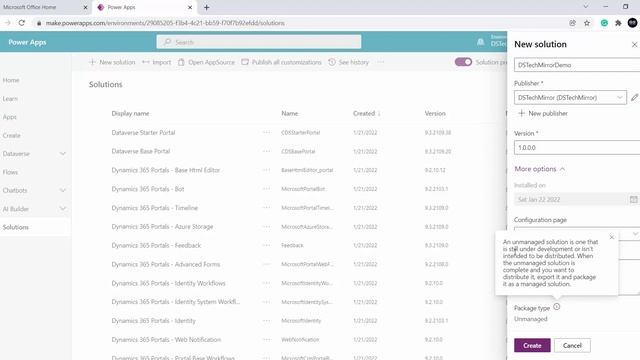Click the notifications bell icon
The width and height of the screenshot is (640, 360).
point(481,42)
